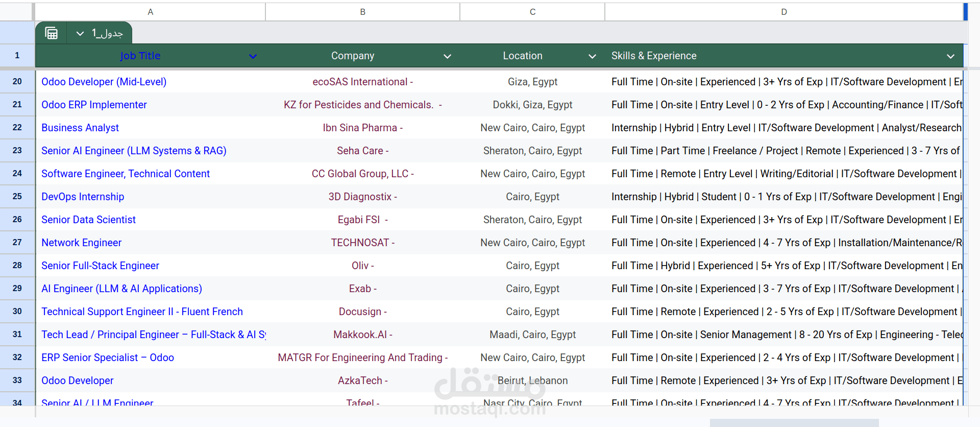Select the Maadi, Cairo, Egypt location cell
The height and width of the screenshot is (427, 980).
532,335
